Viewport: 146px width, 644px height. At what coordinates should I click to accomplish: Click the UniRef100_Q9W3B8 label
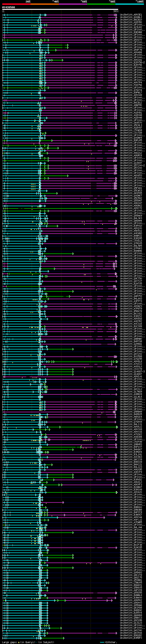131,510
